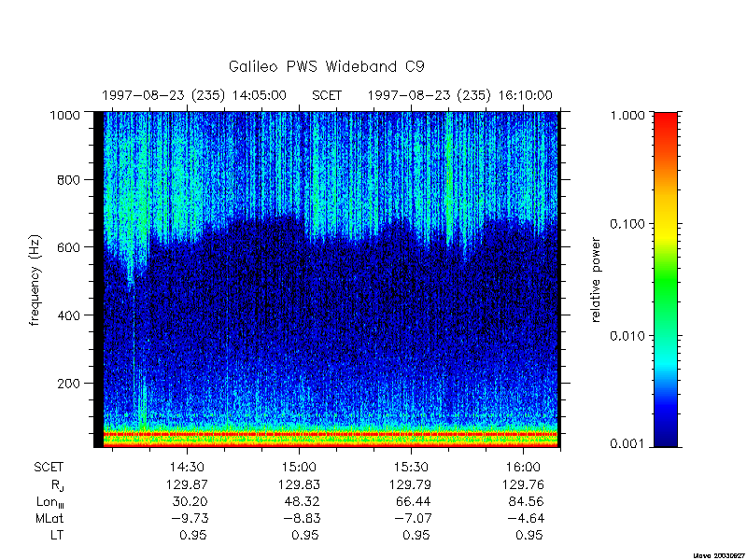Viewport: 747px width, 560px height.
Task: Click the longitude value 66.44
Action: coord(414,501)
